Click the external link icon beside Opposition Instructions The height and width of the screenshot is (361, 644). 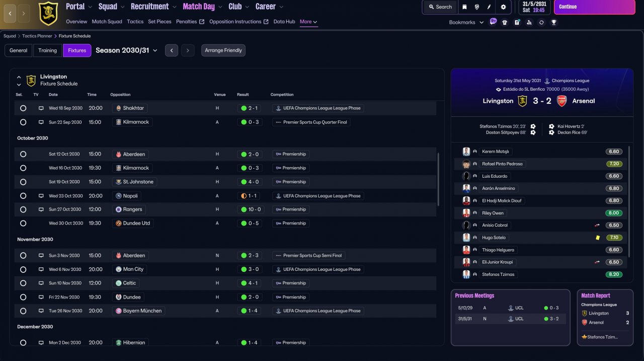click(x=266, y=22)
